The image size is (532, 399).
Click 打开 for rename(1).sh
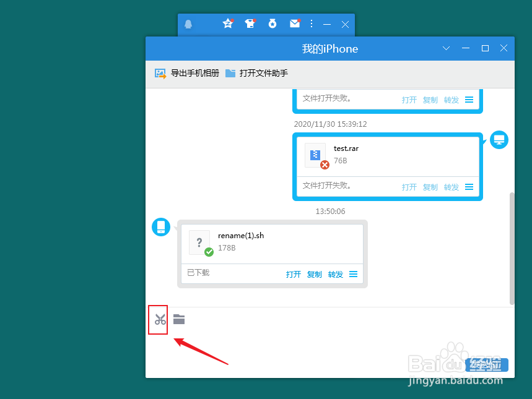pos(294,274)
